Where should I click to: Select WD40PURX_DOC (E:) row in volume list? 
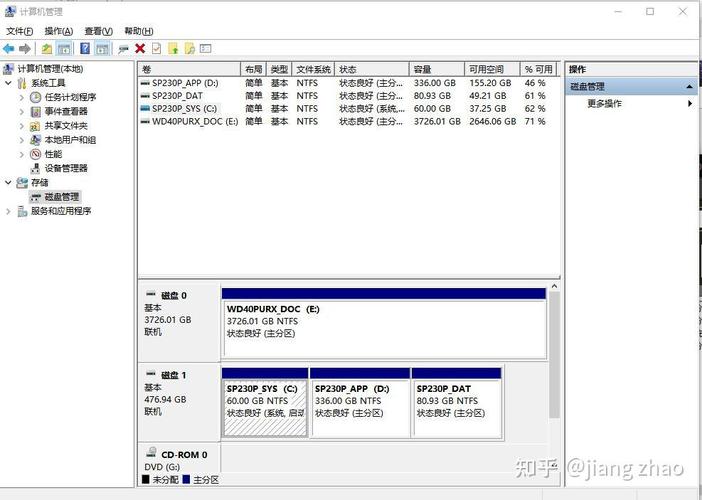point(194,121)
